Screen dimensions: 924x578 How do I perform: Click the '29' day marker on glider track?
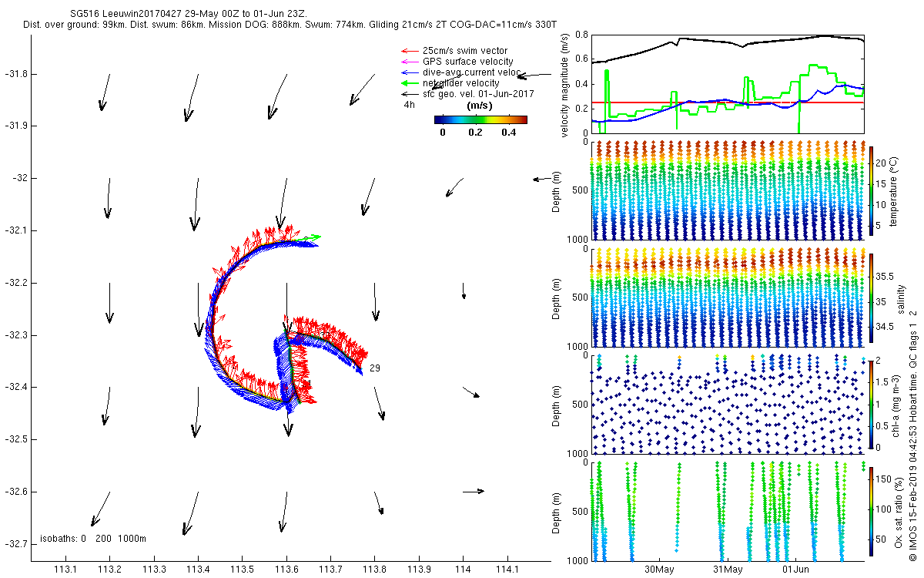375,368
